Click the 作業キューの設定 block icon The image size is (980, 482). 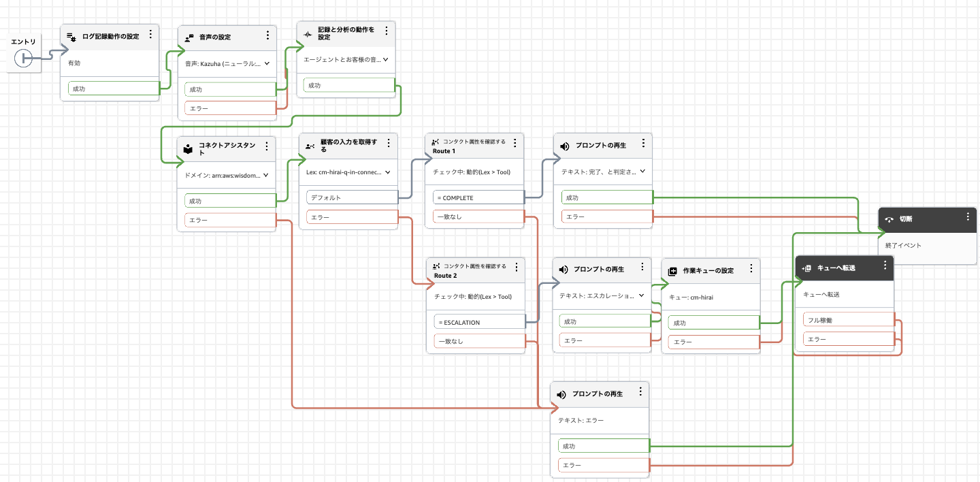click(672, 271)
